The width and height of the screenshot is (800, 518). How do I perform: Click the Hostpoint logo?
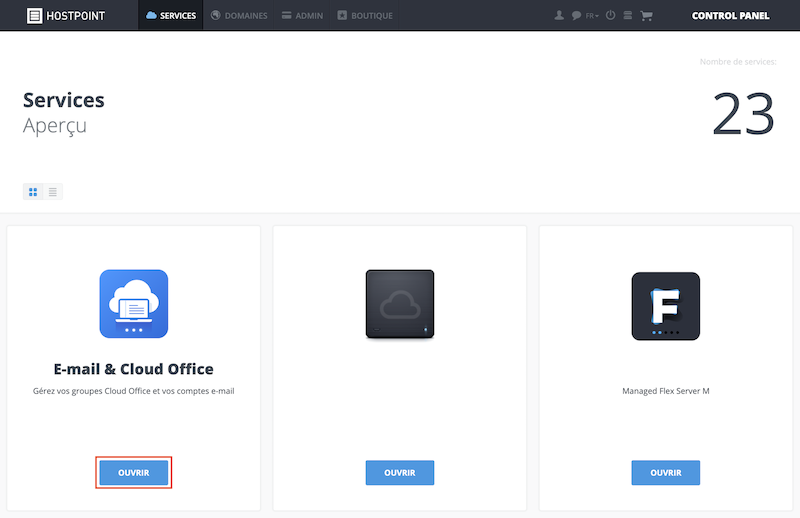pyautogui.click(x=66, y=16)
